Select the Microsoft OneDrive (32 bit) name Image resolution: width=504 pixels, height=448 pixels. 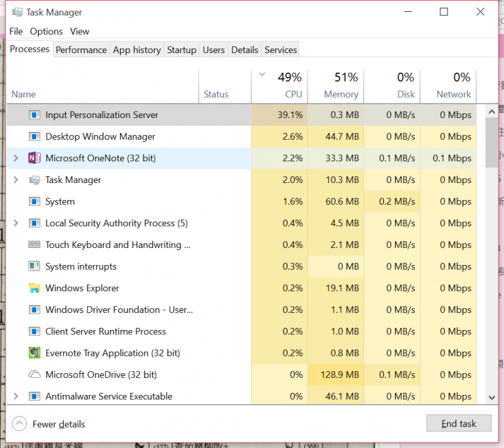point(101,375)
